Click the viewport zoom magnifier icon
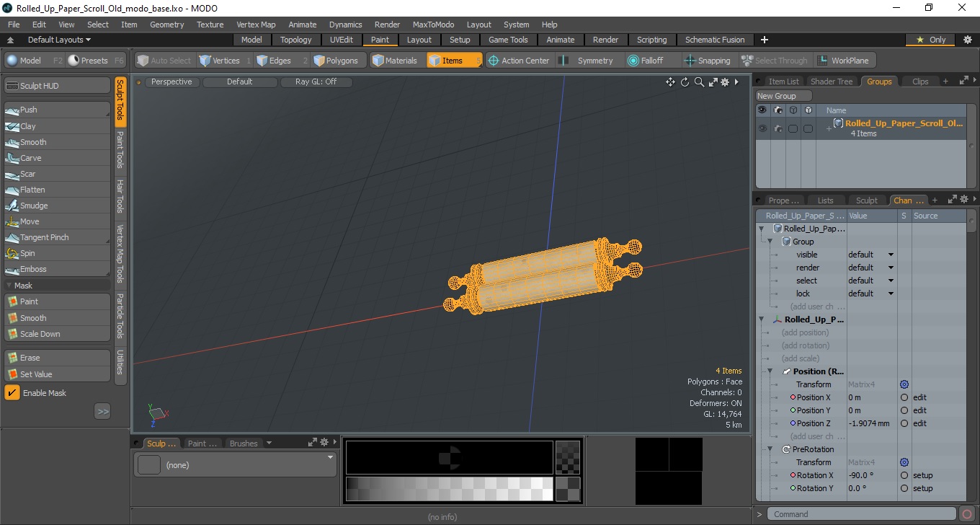Screen dimensions: 980x525 coord(699,82)
